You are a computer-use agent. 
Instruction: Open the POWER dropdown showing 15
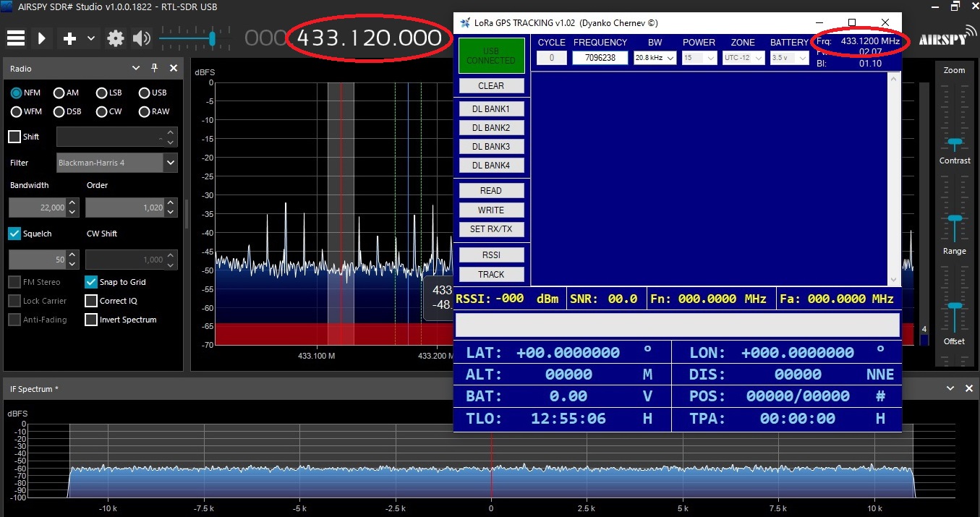point(699,58)
